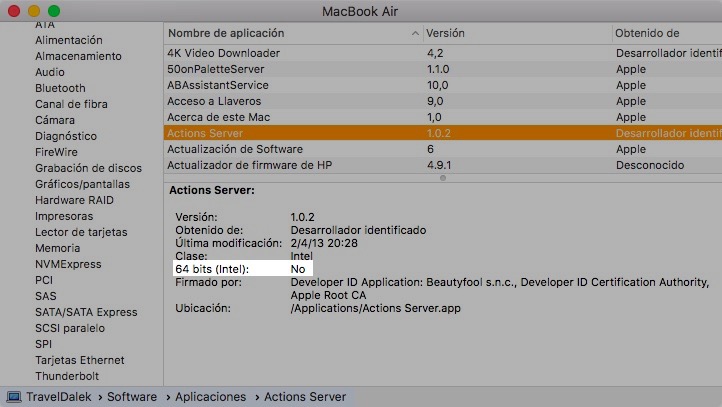
Task: Click Actions Server in the path bar
Action: (305, 397)
